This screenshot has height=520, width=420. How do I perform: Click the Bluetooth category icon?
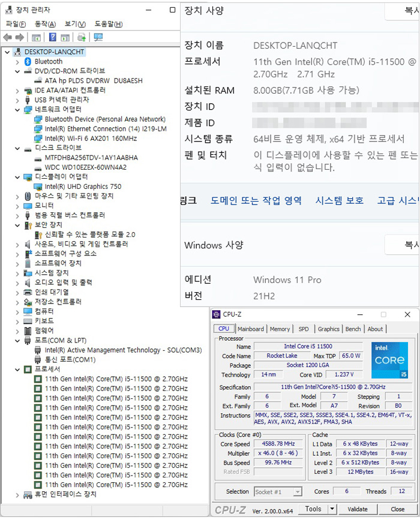[x=28, y=62]
